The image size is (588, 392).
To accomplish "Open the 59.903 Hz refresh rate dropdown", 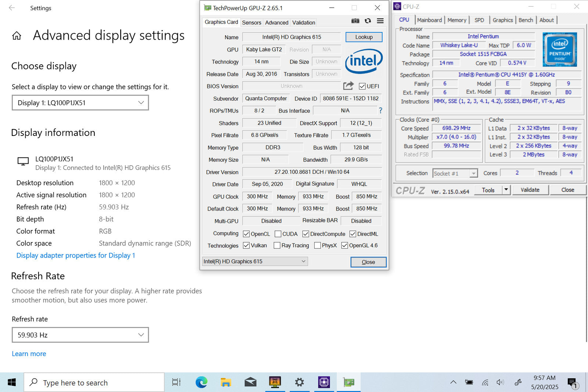I will click(x=80, y=335).
